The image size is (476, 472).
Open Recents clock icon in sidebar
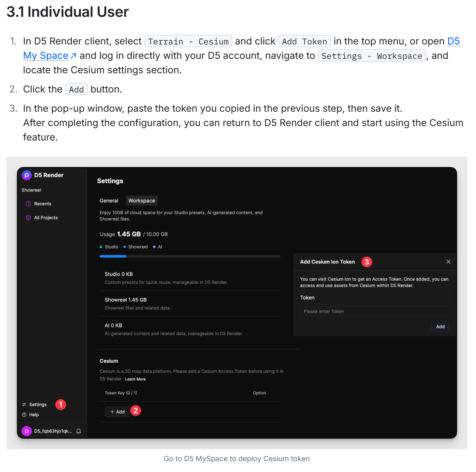(28, 204)
